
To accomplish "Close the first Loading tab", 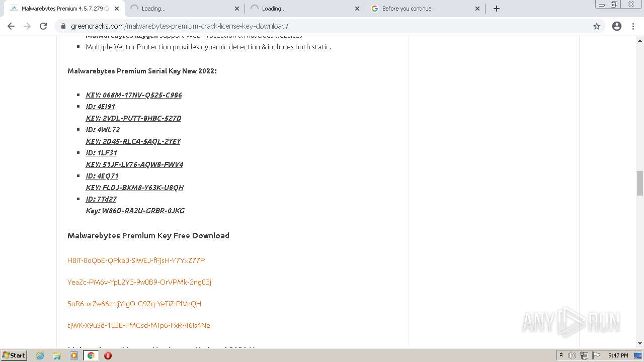I will pyautogui.click(x=237, y=9).
